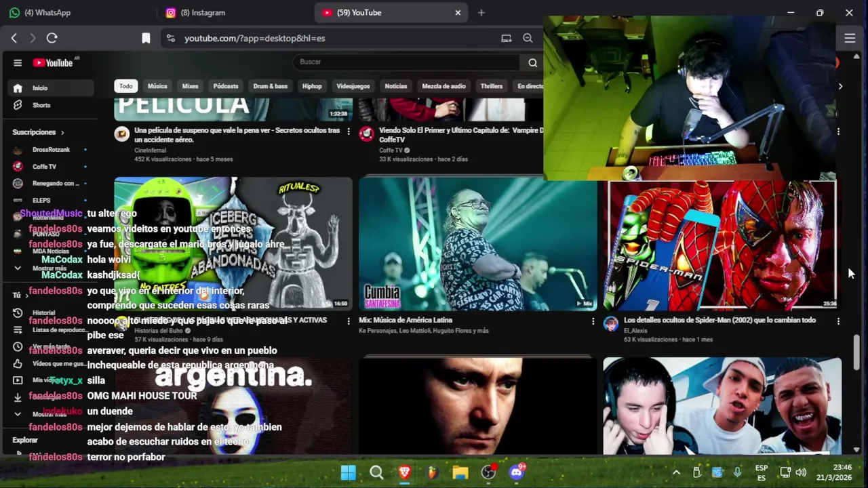Select the Hiphop filter chip
Screen dimensions: 868x488
pos(312,86)
